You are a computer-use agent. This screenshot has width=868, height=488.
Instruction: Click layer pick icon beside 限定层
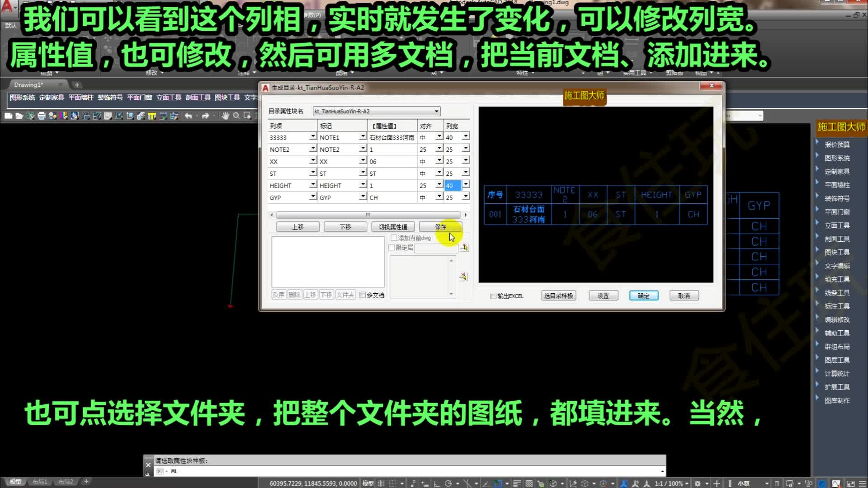pos(464,247)
